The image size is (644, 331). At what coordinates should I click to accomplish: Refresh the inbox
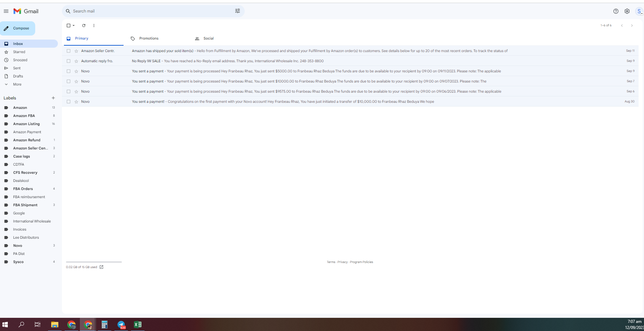click(84, 25)
